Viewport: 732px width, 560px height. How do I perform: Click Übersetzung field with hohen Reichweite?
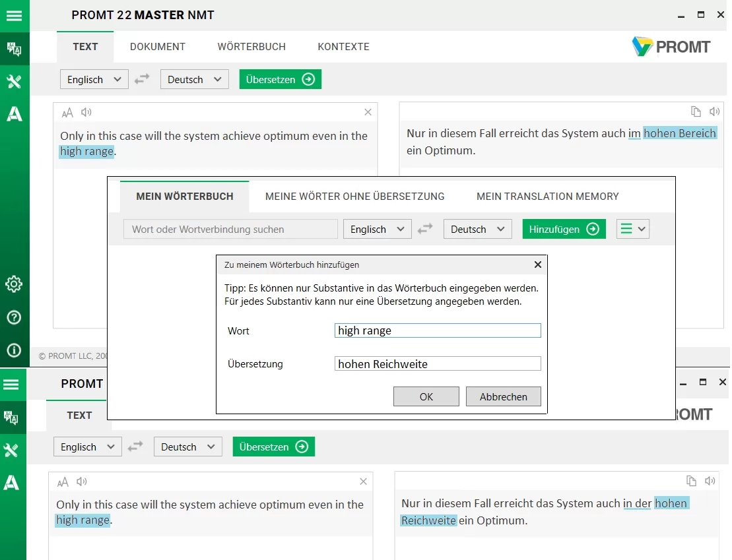(438, 363)
